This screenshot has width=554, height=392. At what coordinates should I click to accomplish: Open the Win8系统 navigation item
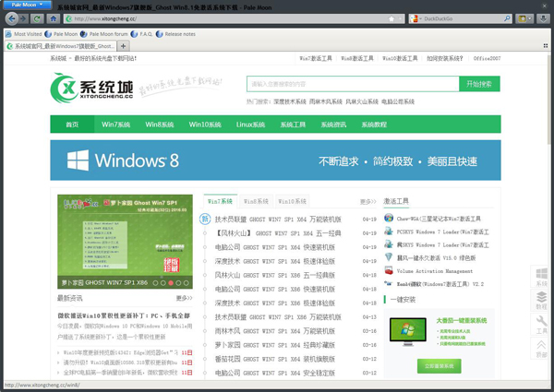click(x=160, y=125)
